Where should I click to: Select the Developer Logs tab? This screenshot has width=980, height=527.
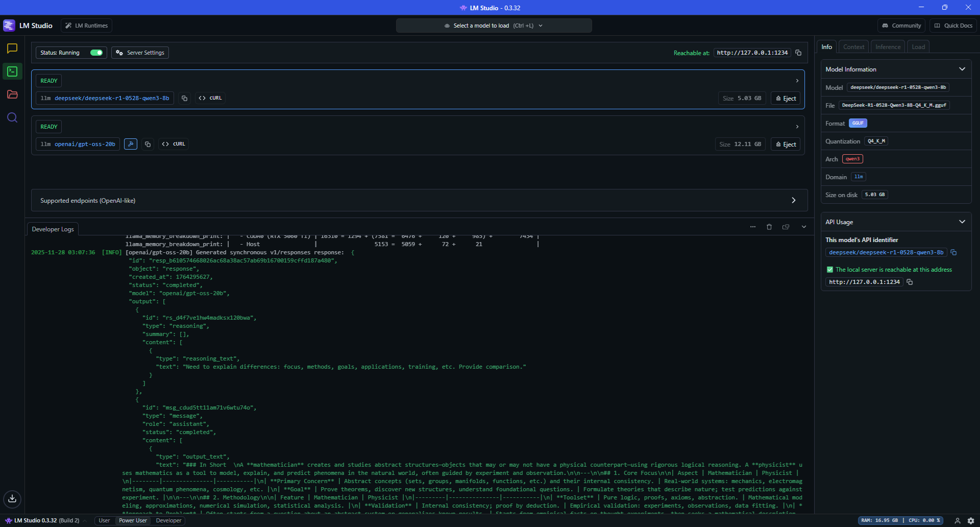click(x=53, y=229)
